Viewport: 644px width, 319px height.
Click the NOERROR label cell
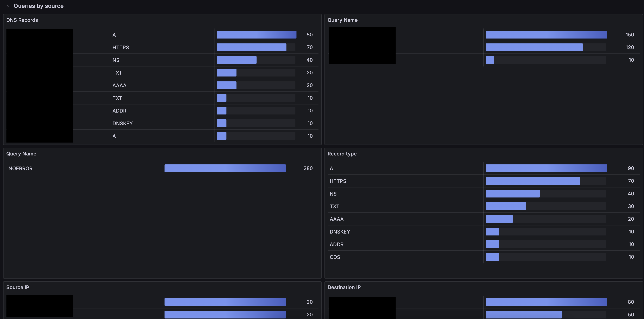click(x=21, y=168)
